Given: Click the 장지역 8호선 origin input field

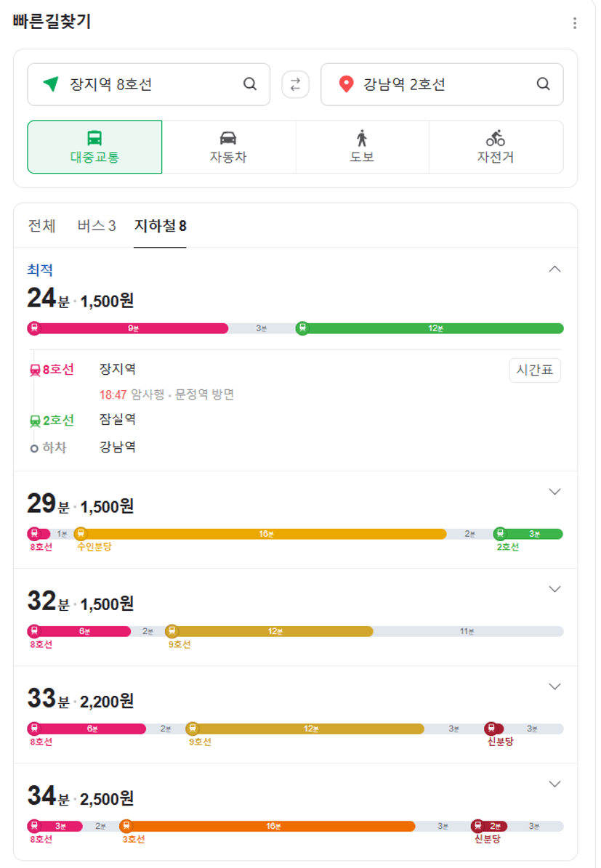Looking at the screenshot, I should coord(148,84).
